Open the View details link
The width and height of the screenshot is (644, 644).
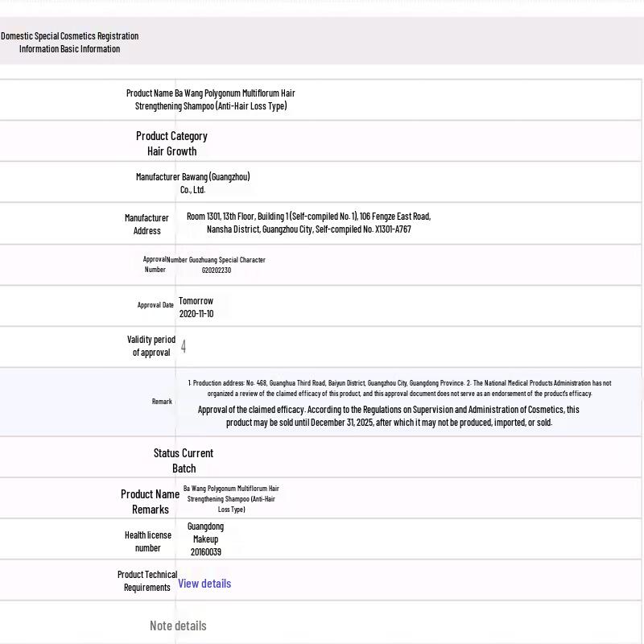pos(204,584)
